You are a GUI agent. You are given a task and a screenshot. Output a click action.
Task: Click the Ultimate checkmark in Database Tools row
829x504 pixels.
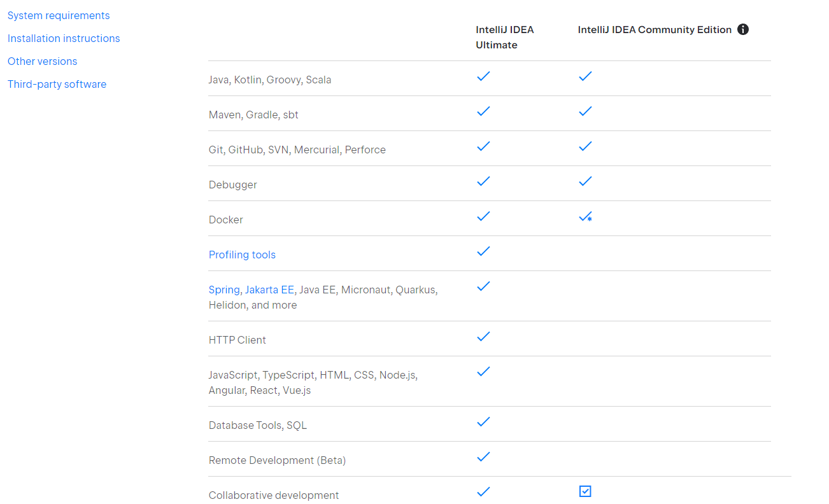pyautogui.click(x=483, y=422)
